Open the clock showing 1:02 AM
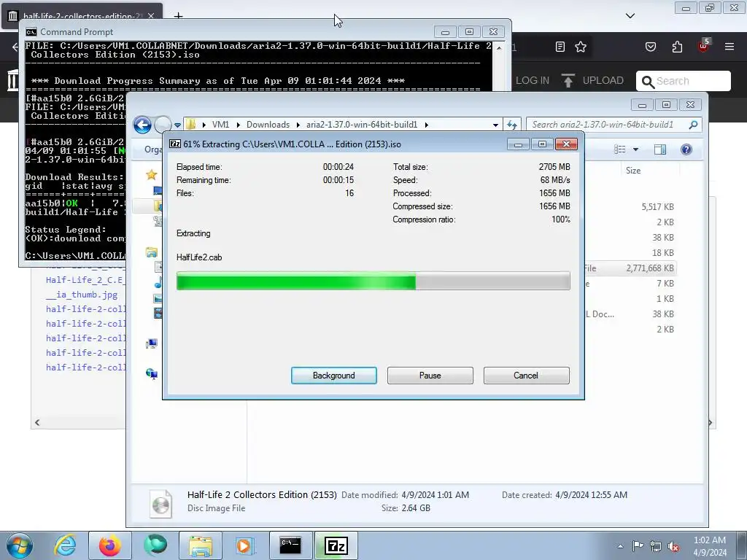 (710, 546)
